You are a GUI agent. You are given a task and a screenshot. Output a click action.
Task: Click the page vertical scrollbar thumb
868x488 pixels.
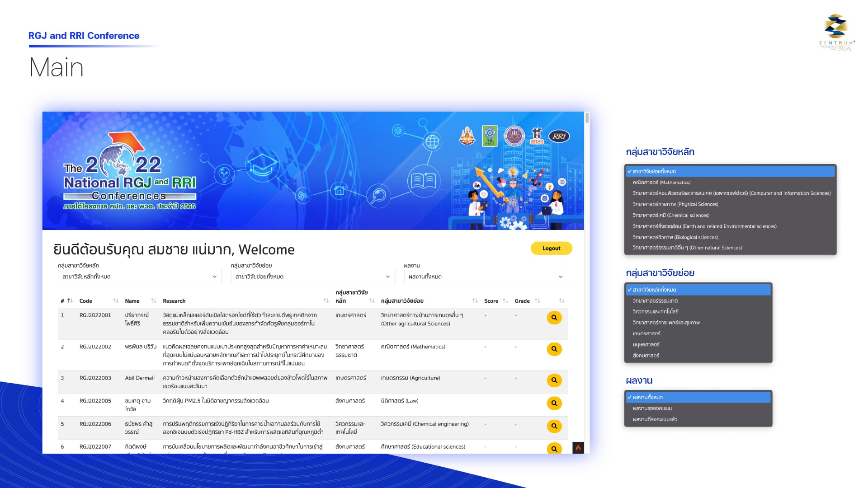click(587, 118)
